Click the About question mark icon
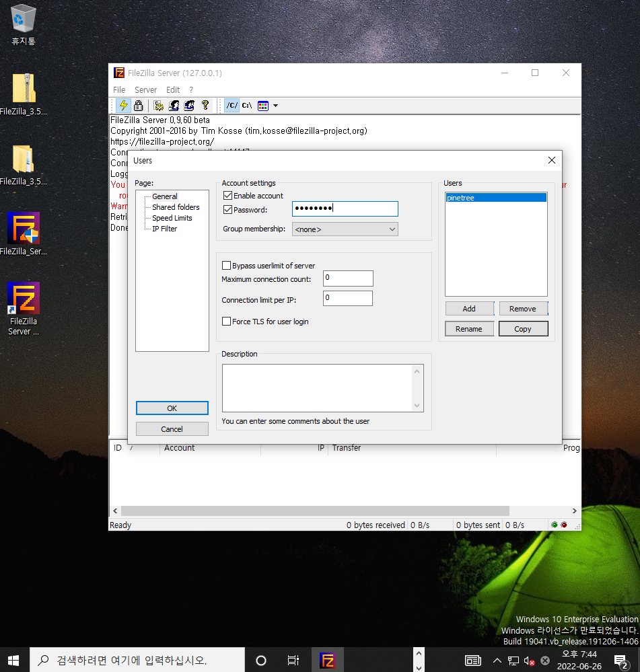This screenshot has width=640, height=672. (205, 106)
